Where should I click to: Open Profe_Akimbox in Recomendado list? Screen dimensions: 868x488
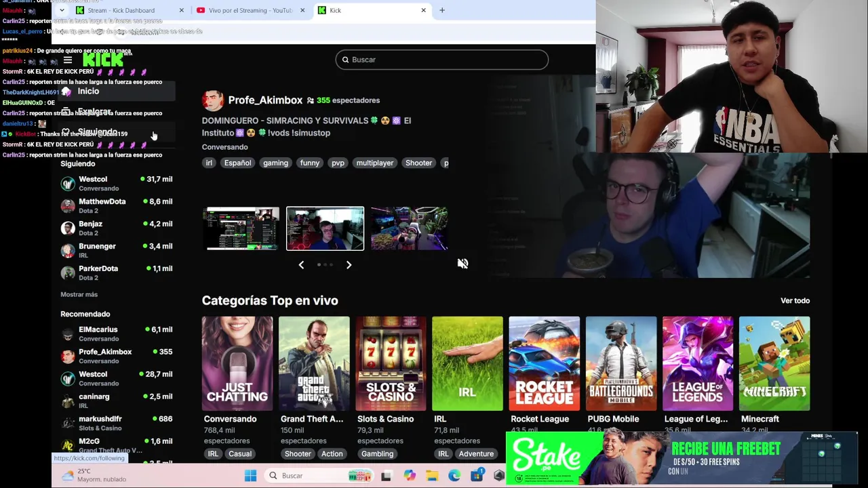click(117, 356)
